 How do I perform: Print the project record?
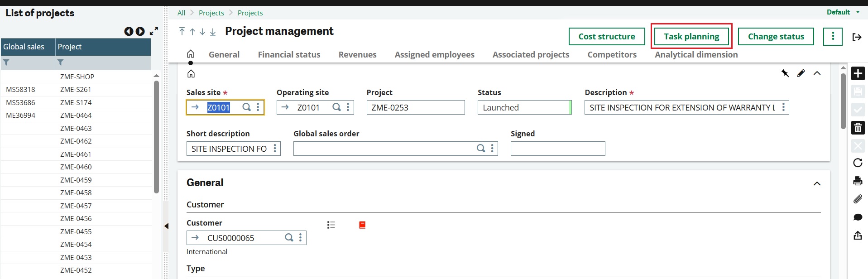pos(858,181)
